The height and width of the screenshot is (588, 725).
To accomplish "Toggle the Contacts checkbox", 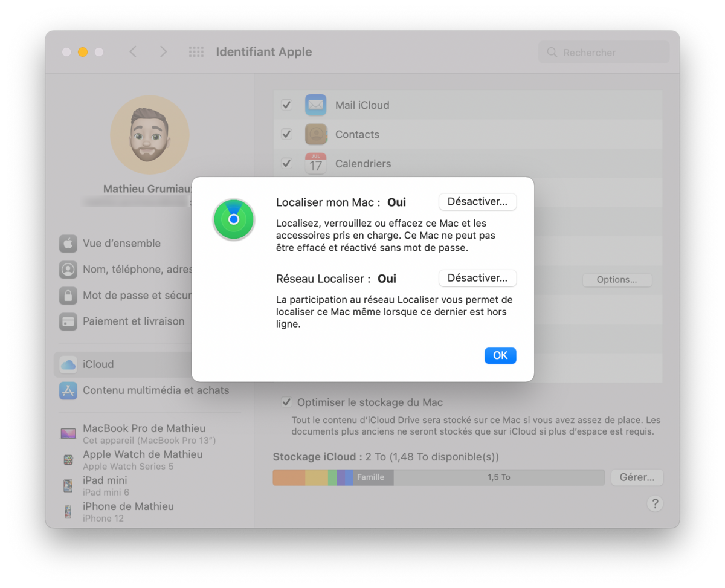I will click(286, 134).
